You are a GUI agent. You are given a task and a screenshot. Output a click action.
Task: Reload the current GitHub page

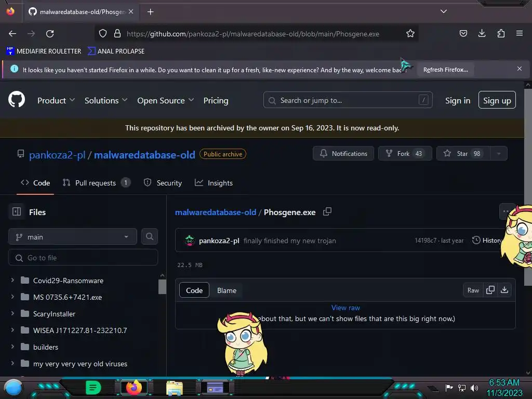coord(50,34)
